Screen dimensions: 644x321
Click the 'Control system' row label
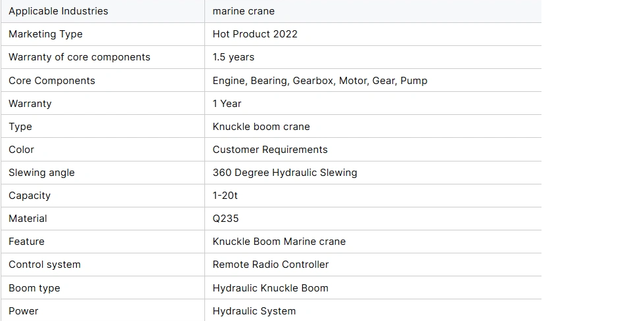pyautogui.click(x=45, y=265)
